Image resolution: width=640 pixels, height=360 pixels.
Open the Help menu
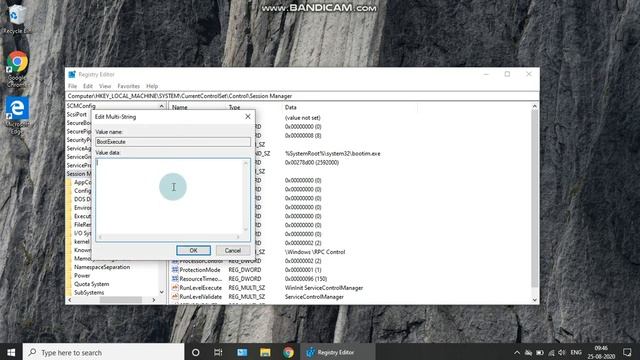coord(152,86)
